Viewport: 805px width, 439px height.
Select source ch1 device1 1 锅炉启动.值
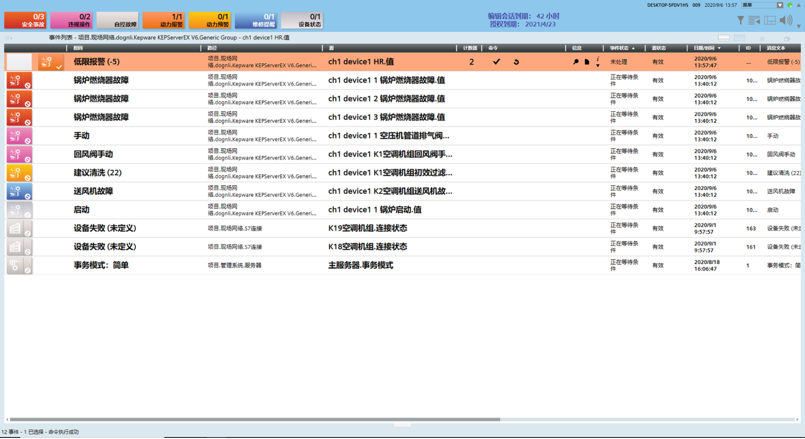click(x=375, y=209)
